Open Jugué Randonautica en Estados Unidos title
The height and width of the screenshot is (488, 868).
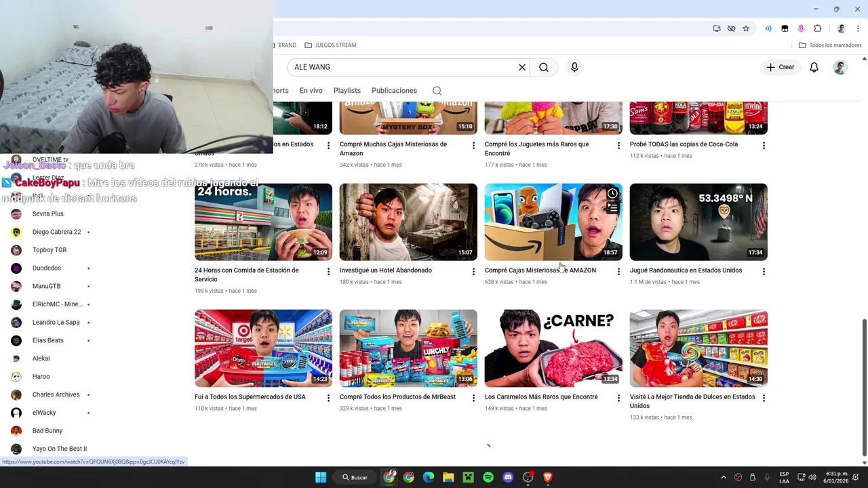coord(686,270)
